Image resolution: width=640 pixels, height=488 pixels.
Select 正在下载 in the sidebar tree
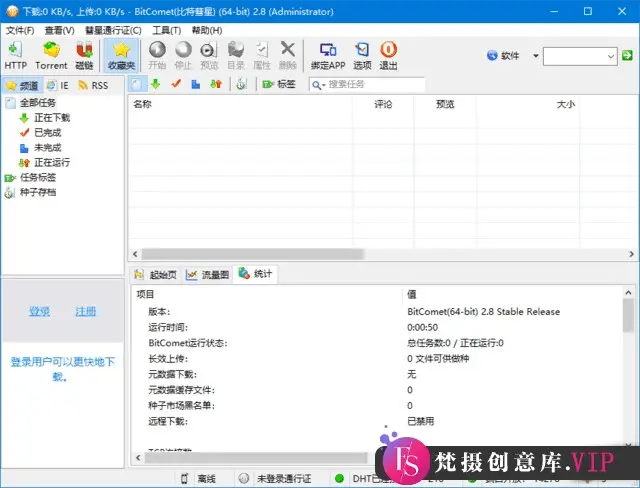point(52,118)
